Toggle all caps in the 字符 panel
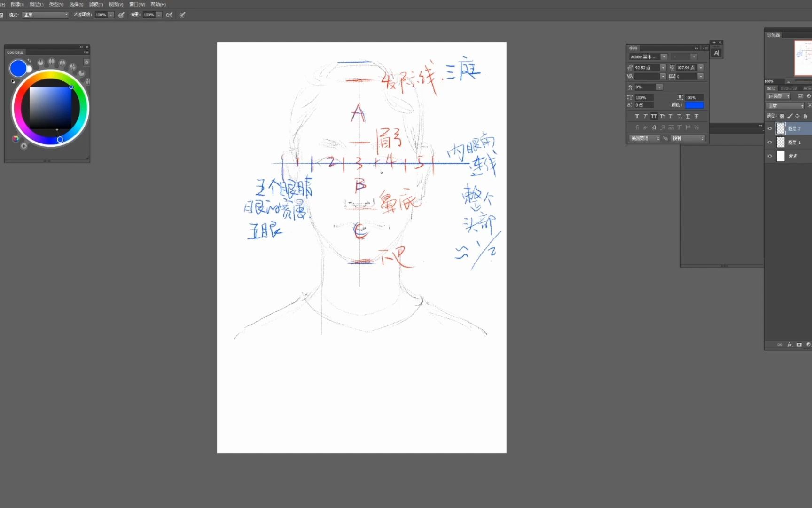Screen dimensions: 812x508 654,117
